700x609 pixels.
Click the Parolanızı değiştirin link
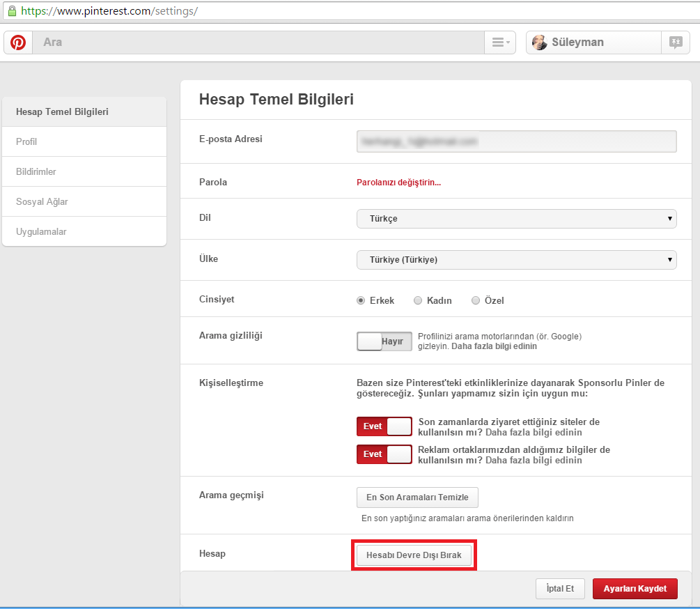pyautogui.click(x=398, y=183)
